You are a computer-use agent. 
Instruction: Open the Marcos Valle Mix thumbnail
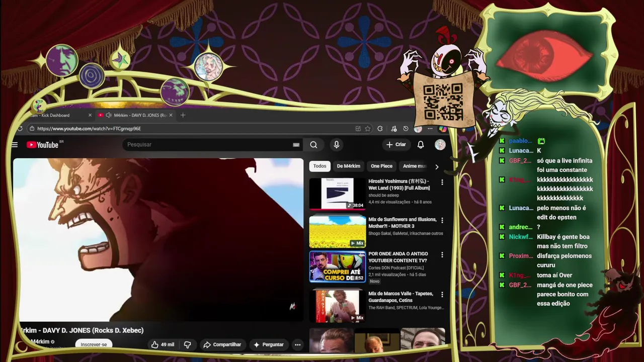point(338,306)
